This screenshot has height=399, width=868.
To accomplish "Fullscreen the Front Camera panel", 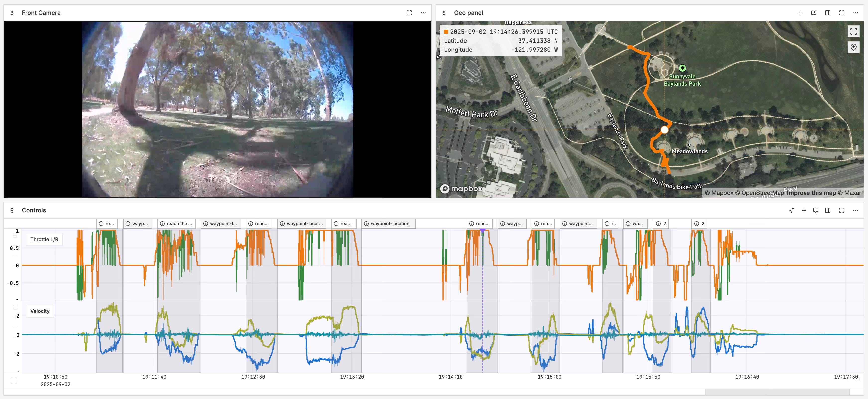I will [x=409, y=13].
